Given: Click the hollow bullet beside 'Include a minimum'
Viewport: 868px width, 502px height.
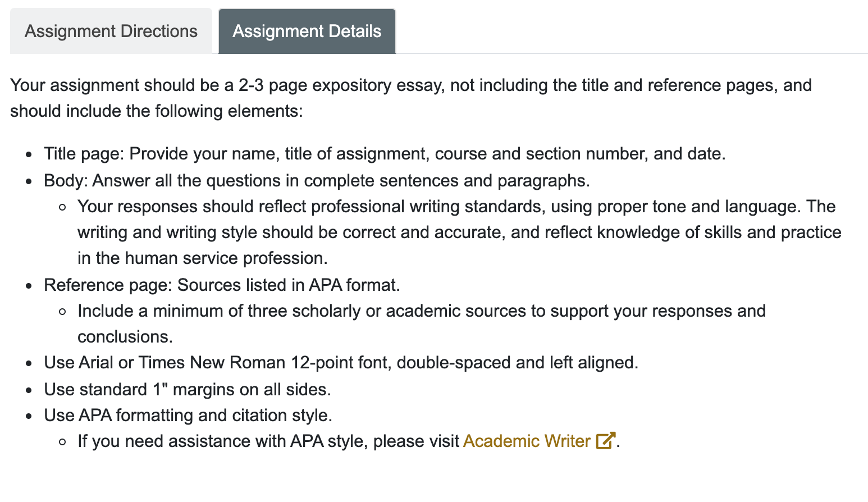Looking at the screenshot, I should point(63,312).
